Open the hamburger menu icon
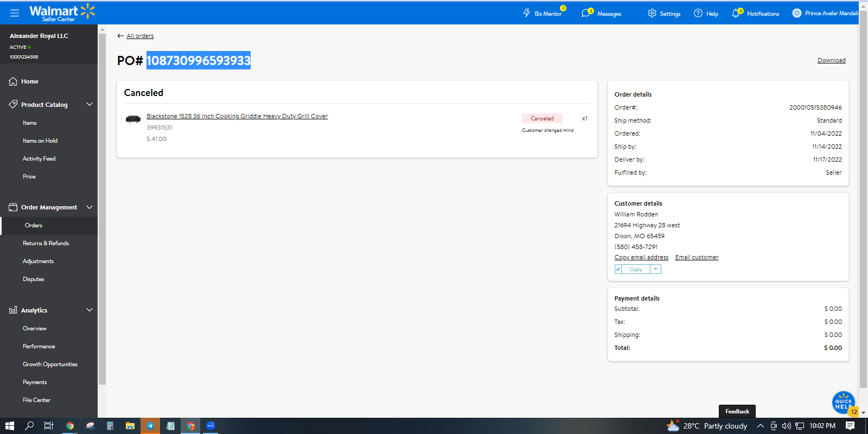868x434 pixels. tap(15, 12)
